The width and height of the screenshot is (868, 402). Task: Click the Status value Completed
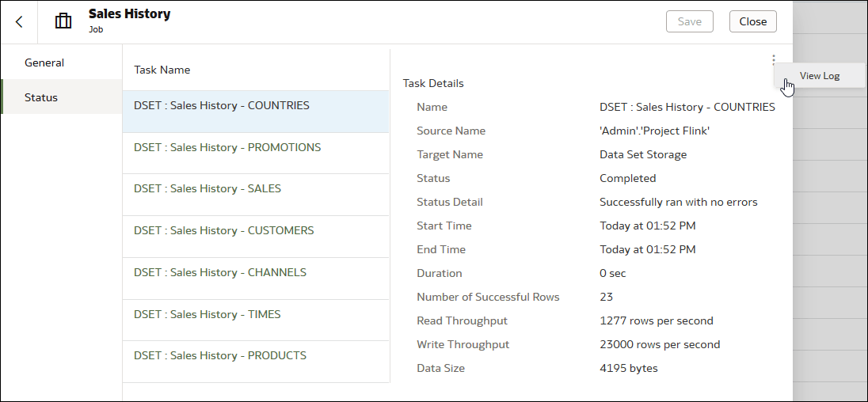tap(628, 178)
